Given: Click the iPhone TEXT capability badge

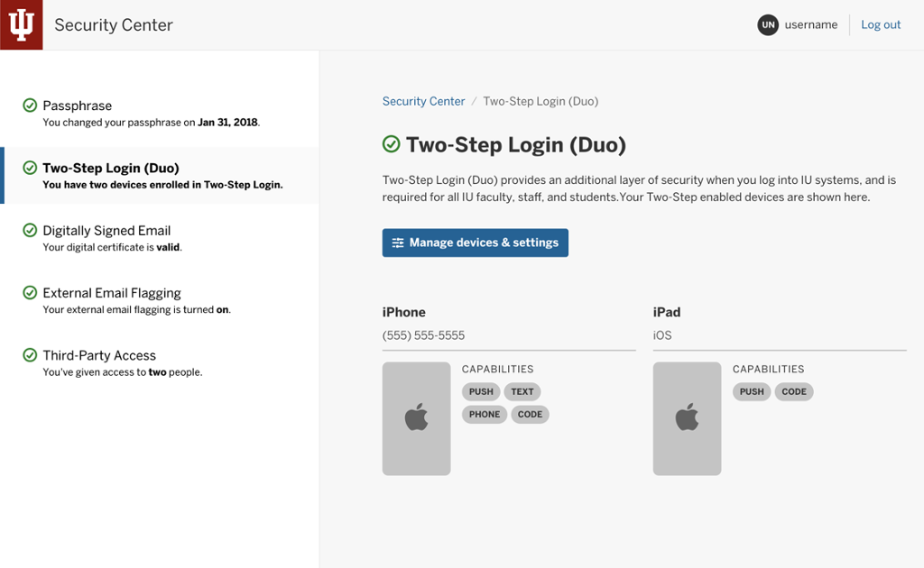Looking at the screenshot, I should coord(522,391).
